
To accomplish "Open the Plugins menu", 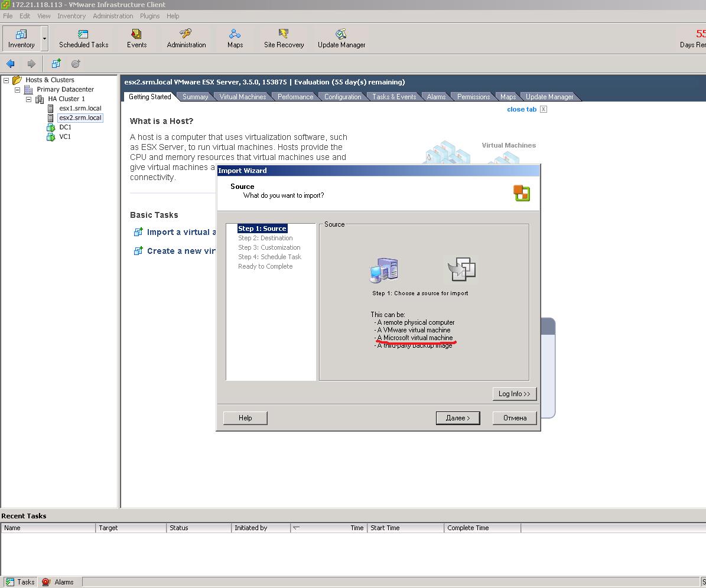I will [149, 16].
